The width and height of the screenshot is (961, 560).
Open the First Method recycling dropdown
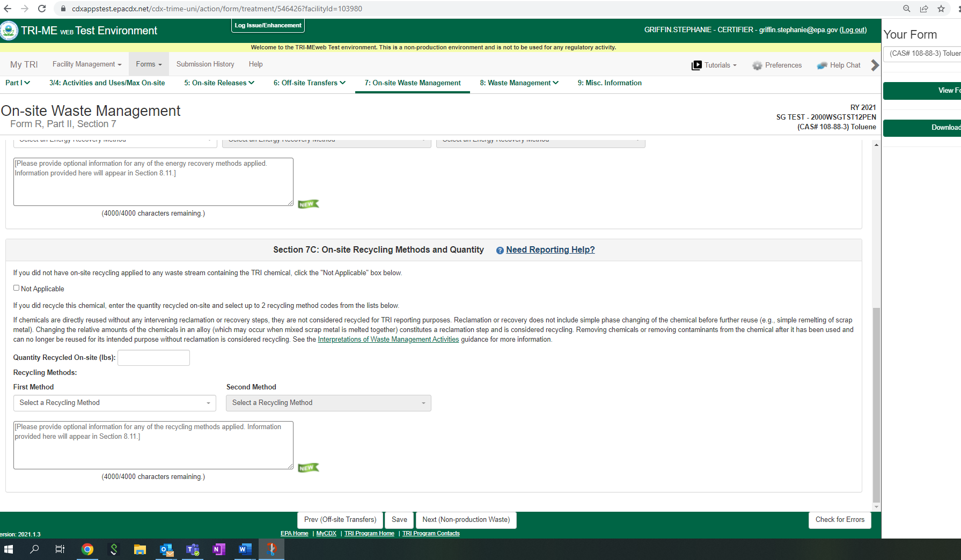pyautogui.click(x=115, y=403)
